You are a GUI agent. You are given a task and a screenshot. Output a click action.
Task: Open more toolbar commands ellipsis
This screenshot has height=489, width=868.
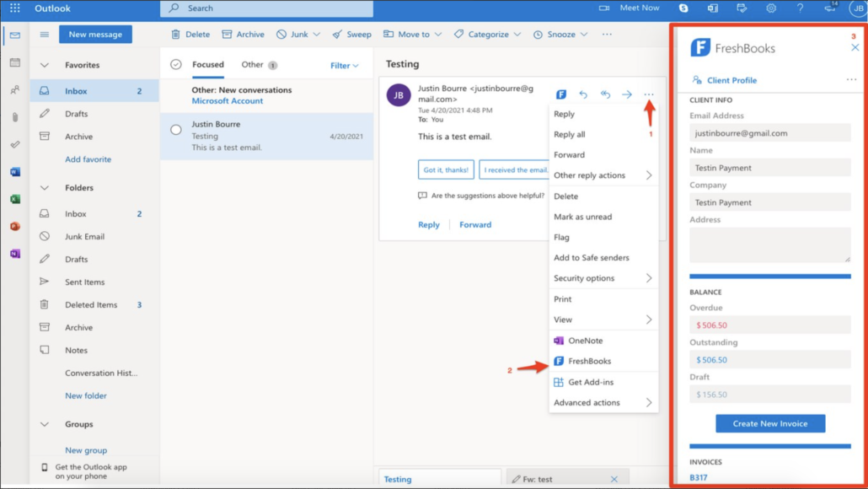607,35
